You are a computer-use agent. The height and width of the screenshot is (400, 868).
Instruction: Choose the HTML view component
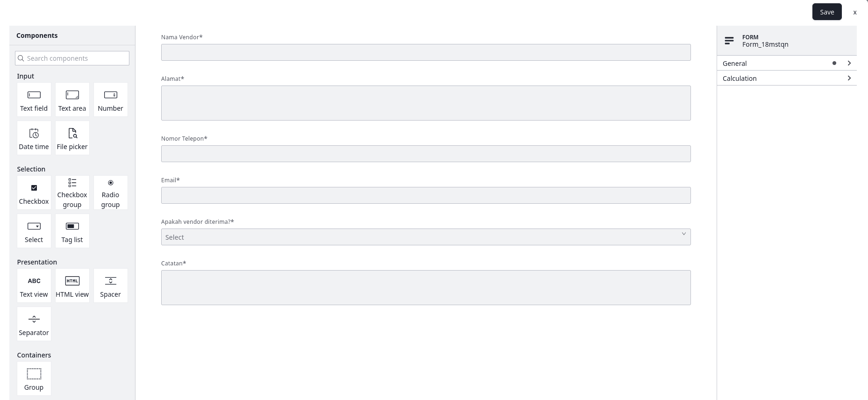pos(72,286)
